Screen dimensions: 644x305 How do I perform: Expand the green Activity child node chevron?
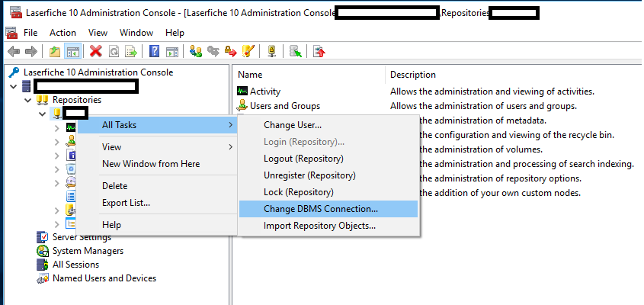[x=57, y=128]
